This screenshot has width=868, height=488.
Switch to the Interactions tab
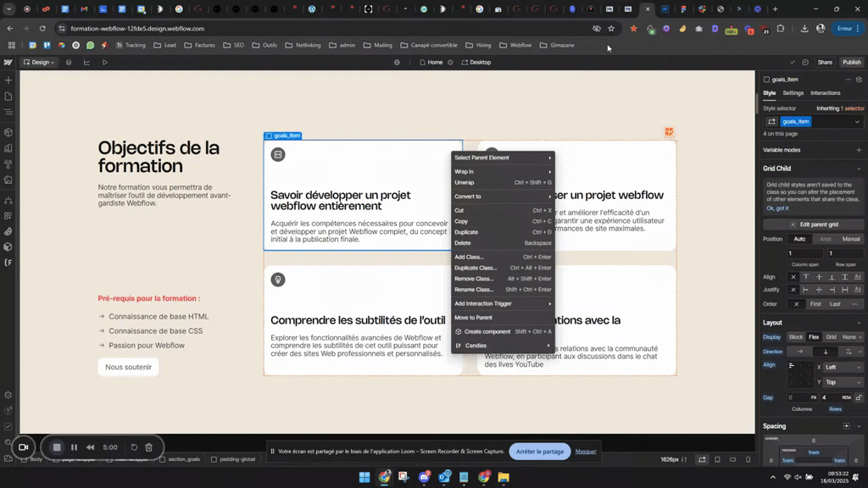[x=825, y=93]
